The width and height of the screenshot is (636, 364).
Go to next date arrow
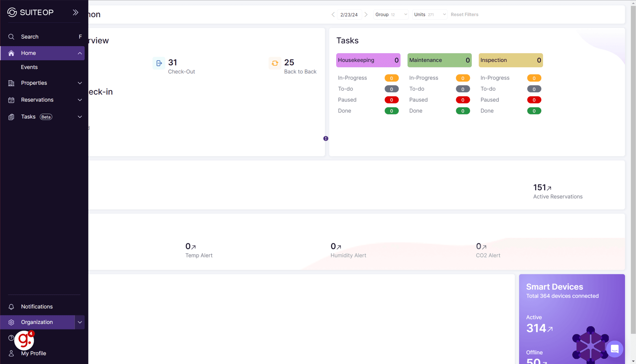[x=366, y=15]
